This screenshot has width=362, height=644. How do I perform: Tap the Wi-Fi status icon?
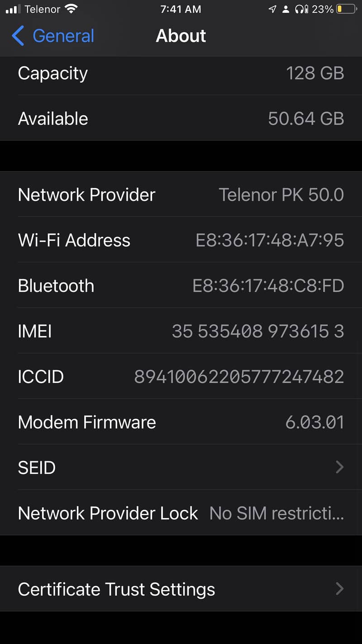[71, 9]
